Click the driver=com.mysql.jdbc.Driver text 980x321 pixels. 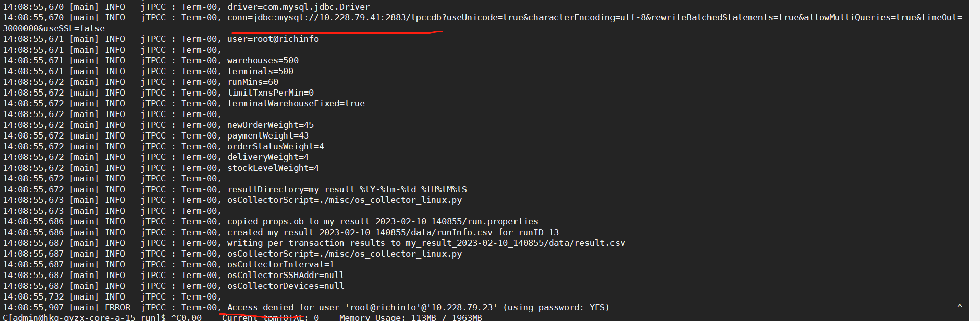pyautogui.click(x=299, y=7)
